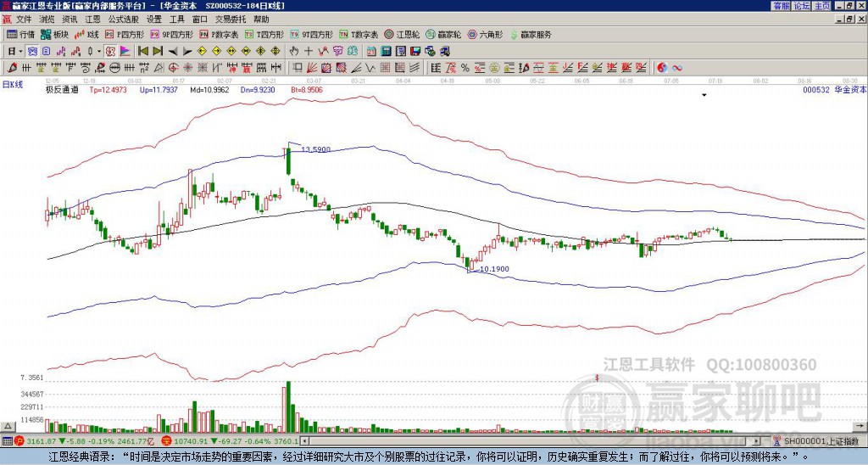Open the P数字表 tool
The height and width of the screenshot is (465, 868).
[x=219, y=34]
